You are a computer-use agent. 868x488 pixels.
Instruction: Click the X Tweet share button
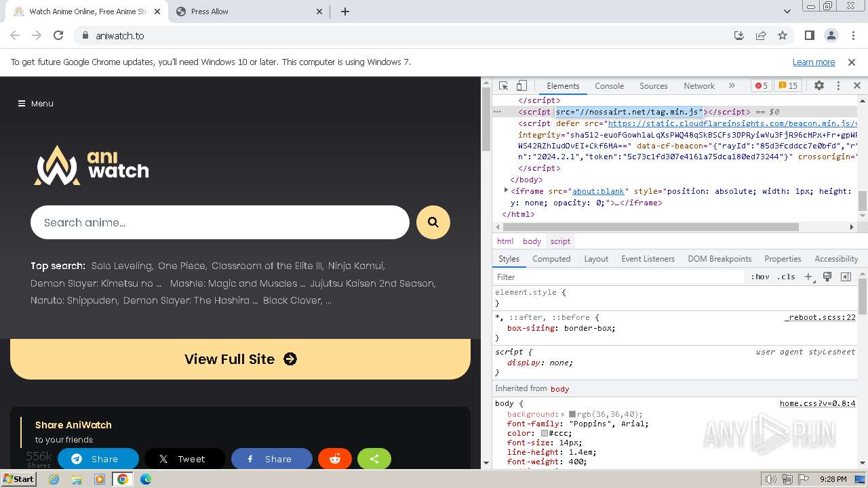pos(184,459)
